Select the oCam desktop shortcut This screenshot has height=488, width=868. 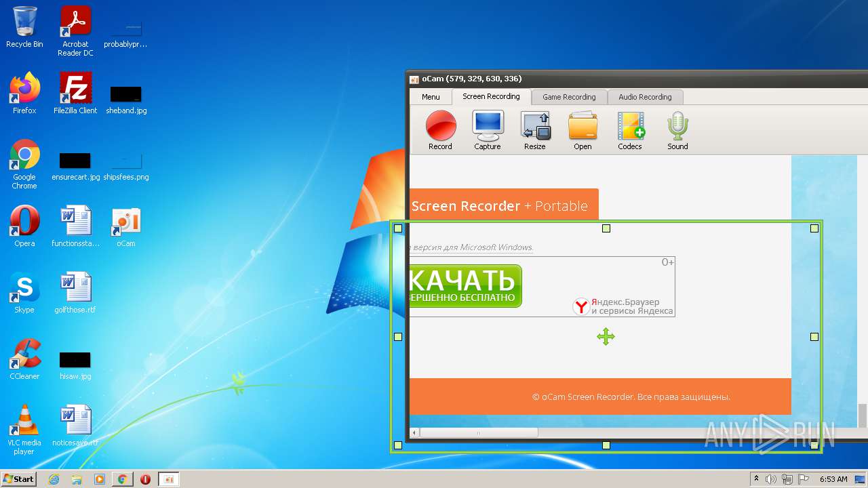125,226
